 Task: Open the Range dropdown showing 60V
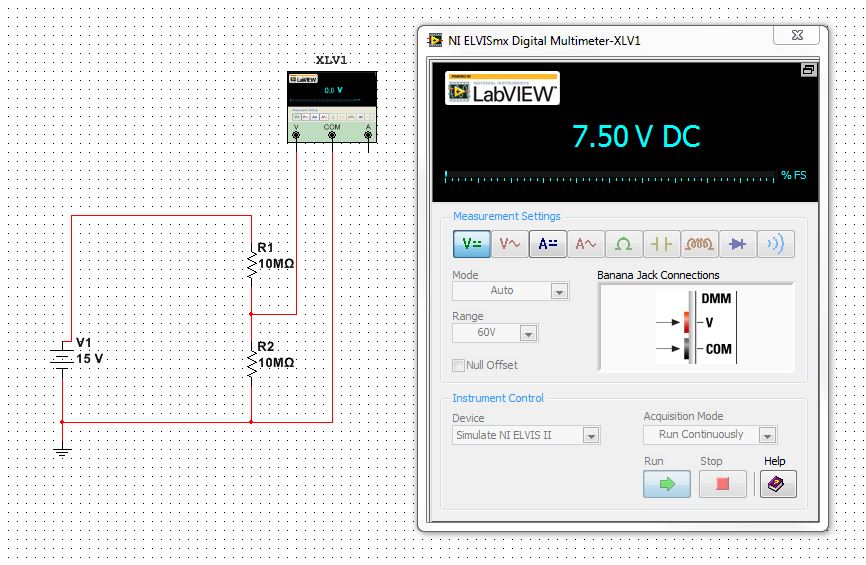[x=495, y=333]
